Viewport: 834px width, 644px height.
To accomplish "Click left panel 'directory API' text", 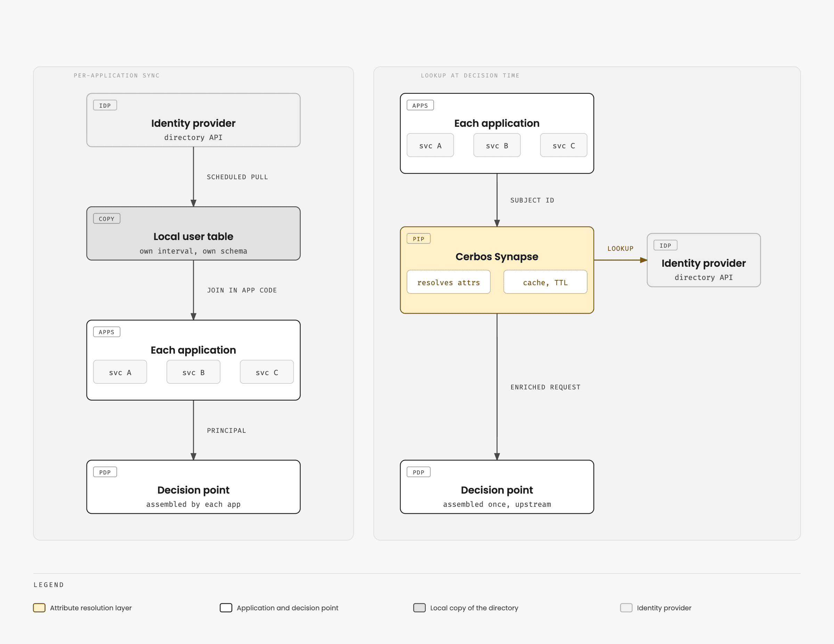I will (193, 138).
